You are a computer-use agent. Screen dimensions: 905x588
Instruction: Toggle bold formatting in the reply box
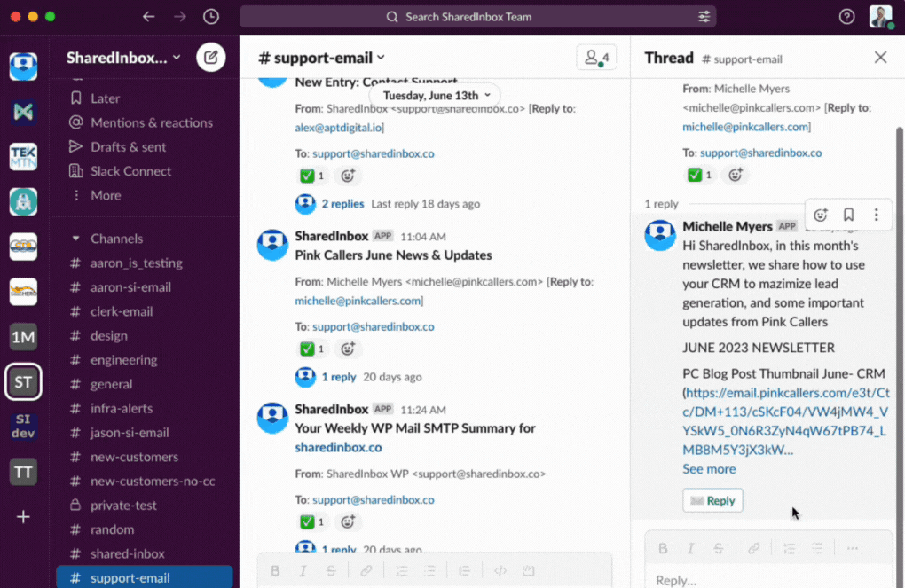[x=663, y=548]
